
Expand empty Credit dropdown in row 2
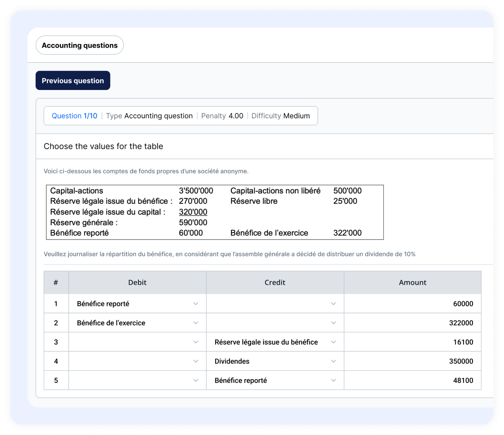click(275, 323)
